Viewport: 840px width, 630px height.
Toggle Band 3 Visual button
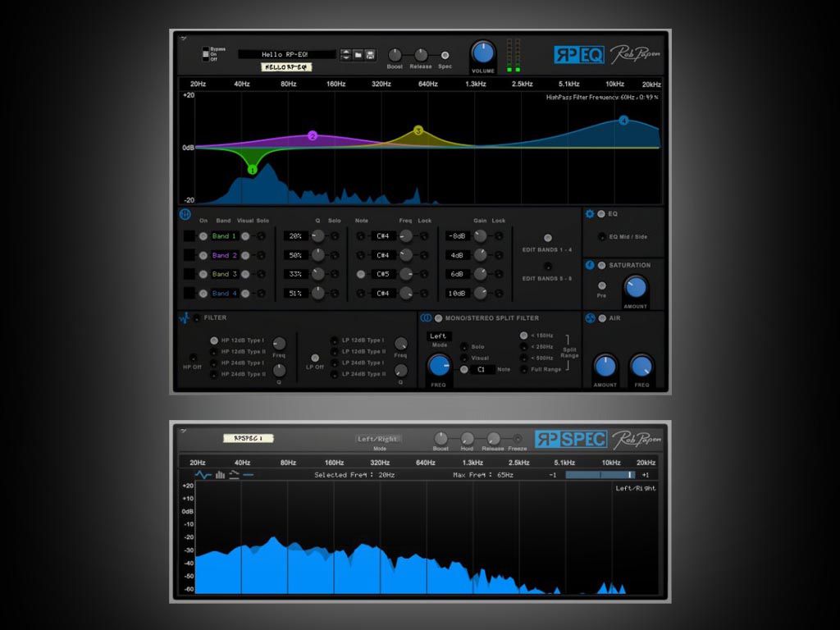coord(245,274)
